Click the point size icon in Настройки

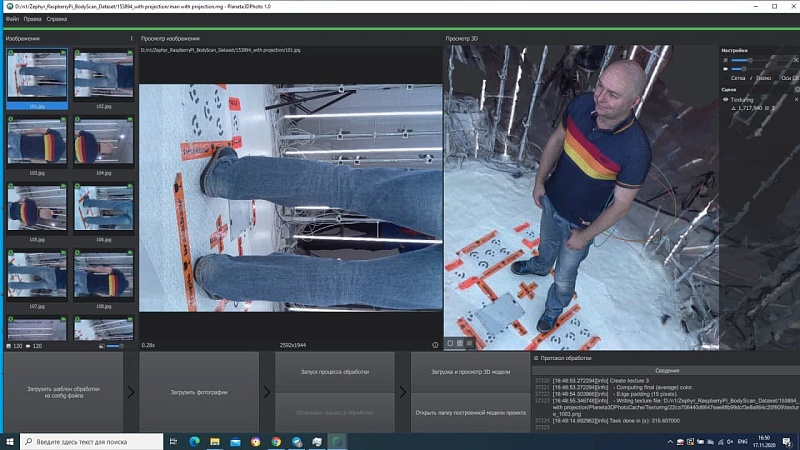(x=726, y=60)
